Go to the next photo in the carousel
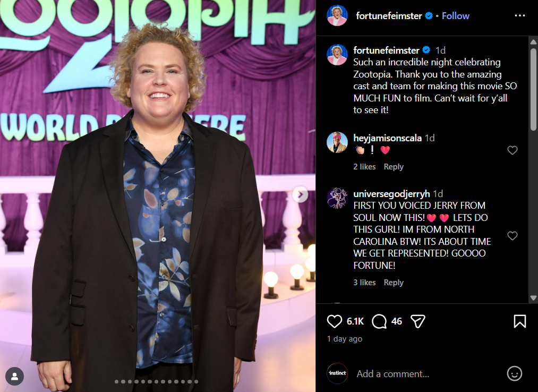The image size is (538, 392). (x=300, y=194)
